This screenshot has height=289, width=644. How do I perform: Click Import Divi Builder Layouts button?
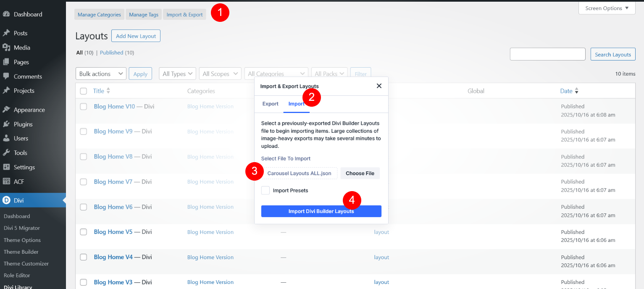pos(321,211)
